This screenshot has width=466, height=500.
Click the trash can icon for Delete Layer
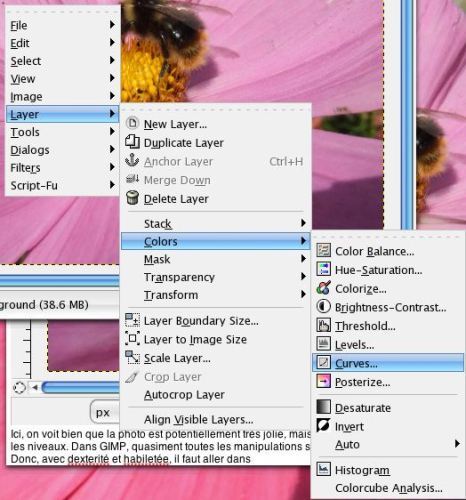point(132,198)
